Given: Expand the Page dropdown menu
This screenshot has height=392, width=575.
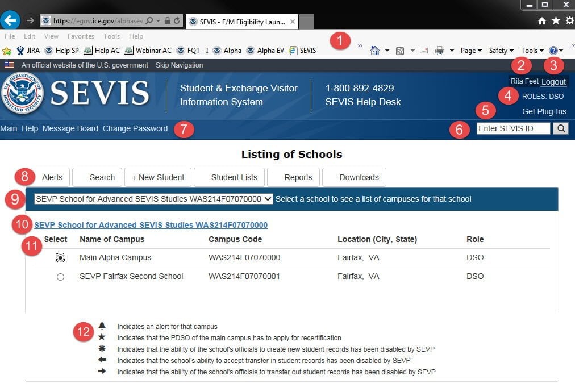Looking at the screenshot, I should point(471,51).
